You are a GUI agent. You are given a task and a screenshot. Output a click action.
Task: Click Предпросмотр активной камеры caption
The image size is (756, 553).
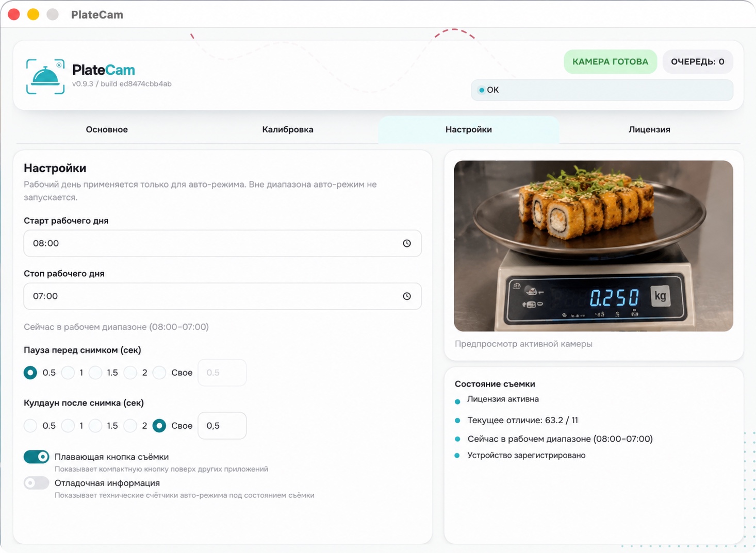pyautogui.click(x=523, y=344)
